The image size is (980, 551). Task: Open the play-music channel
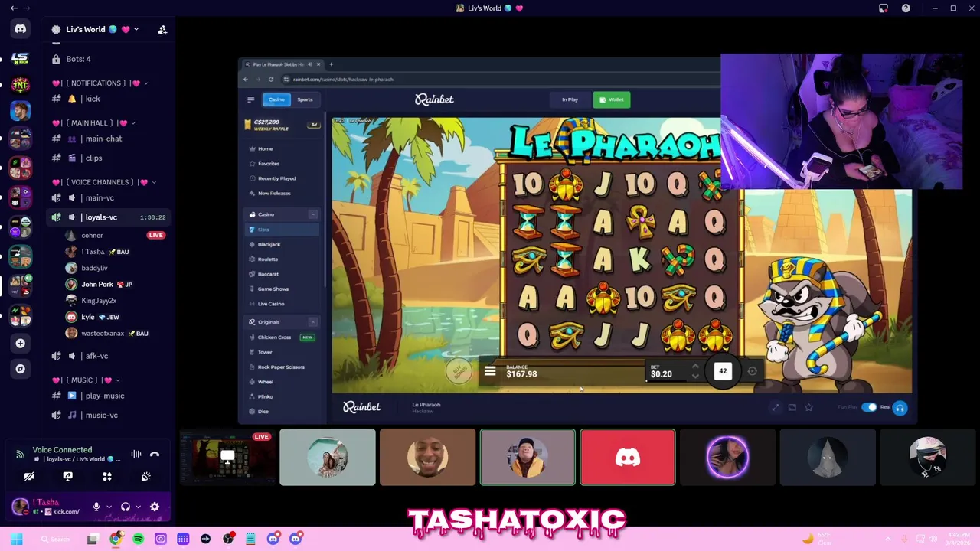point(109,396)
